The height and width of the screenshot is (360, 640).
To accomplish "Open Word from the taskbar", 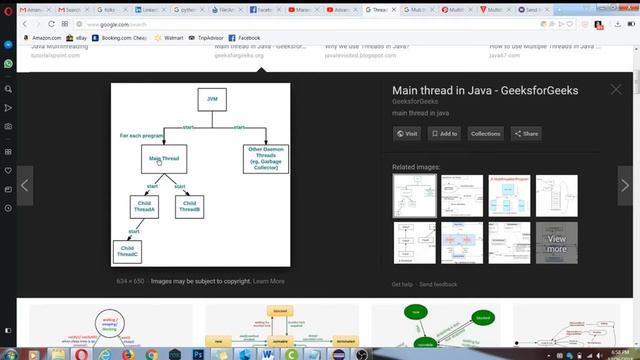I will pos(268,354).
